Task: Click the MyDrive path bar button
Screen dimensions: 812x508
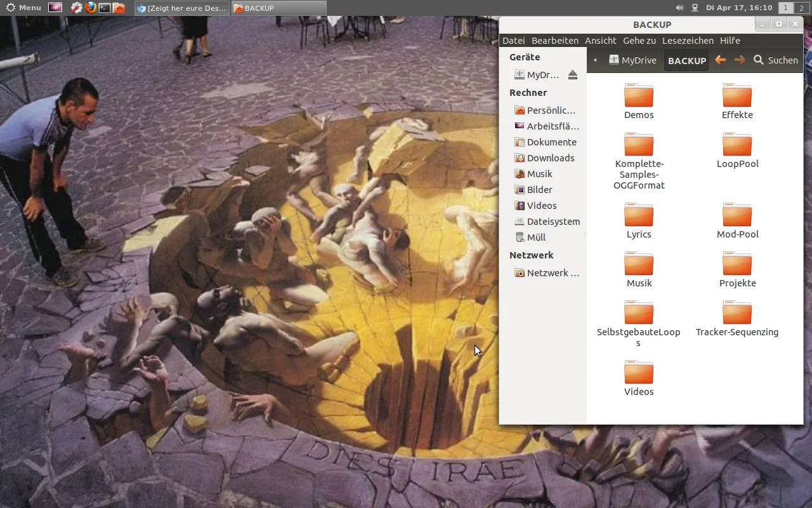Action: (x=632, y=60)
